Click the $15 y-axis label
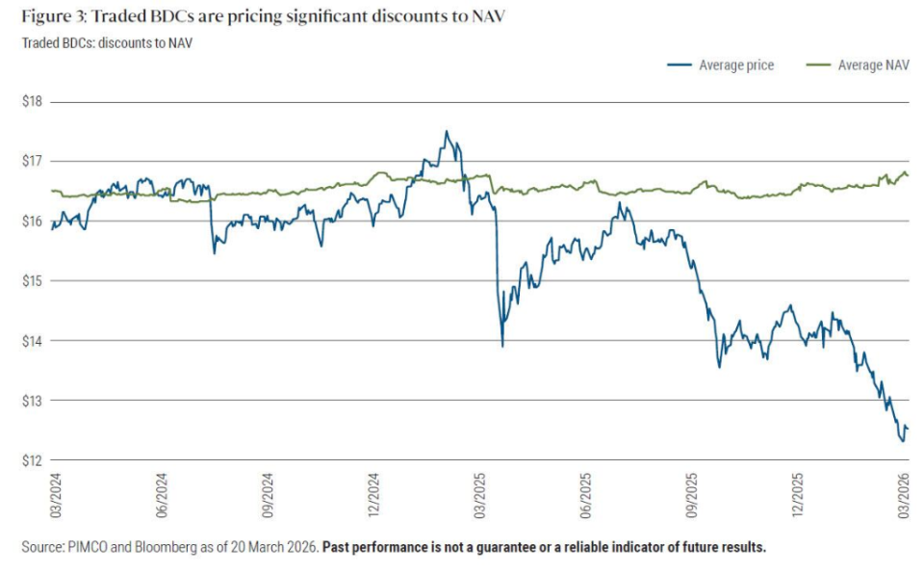The height and width of the screenshot is (574, 924). point(32,280)
